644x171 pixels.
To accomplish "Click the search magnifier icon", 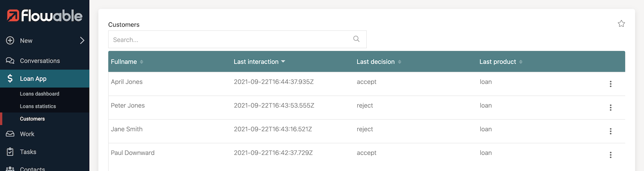I will [356, 39].
